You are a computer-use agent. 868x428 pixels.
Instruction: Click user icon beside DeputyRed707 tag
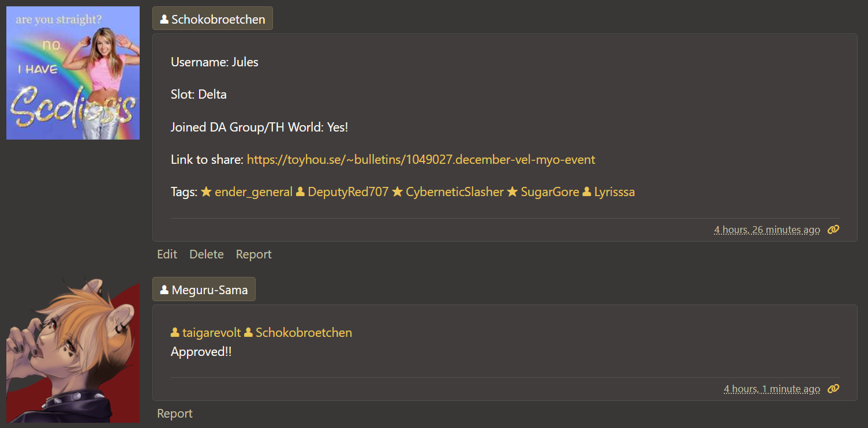(x=300, y=192)
